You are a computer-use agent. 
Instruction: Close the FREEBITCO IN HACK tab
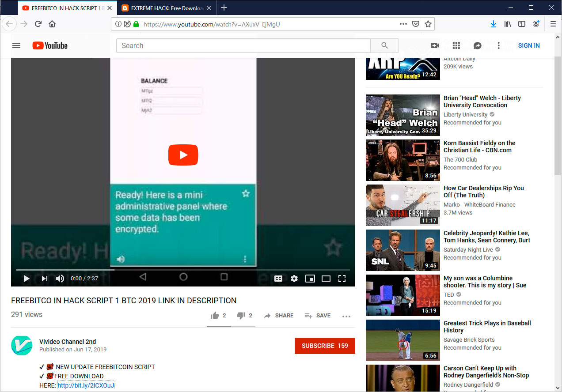point(109,8)
